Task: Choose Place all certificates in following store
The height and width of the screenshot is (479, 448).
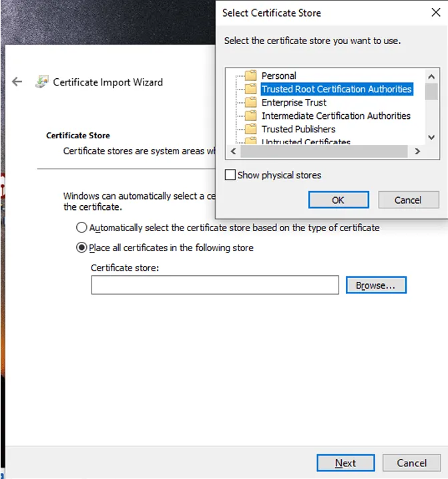Action: [81, 247]
